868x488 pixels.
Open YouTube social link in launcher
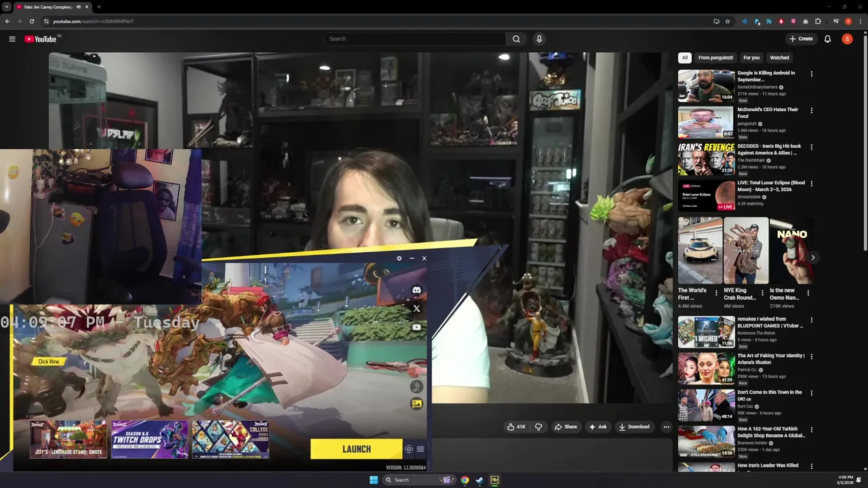pyautogui.click(x=416, y=327)
